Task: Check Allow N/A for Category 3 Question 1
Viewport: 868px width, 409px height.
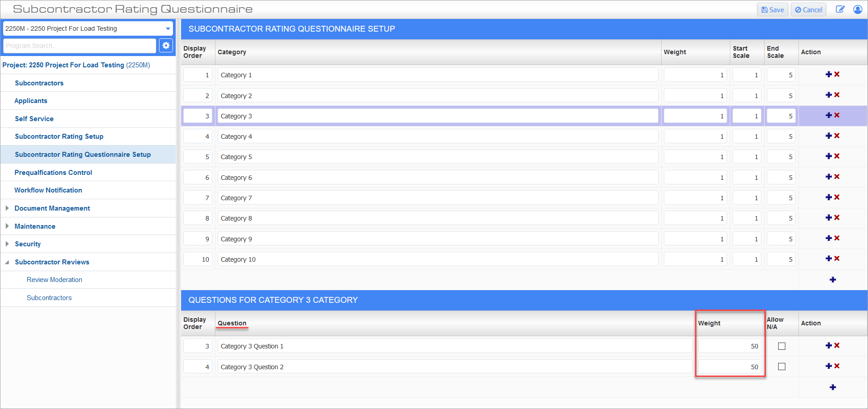Action: (x=781, y=346)
